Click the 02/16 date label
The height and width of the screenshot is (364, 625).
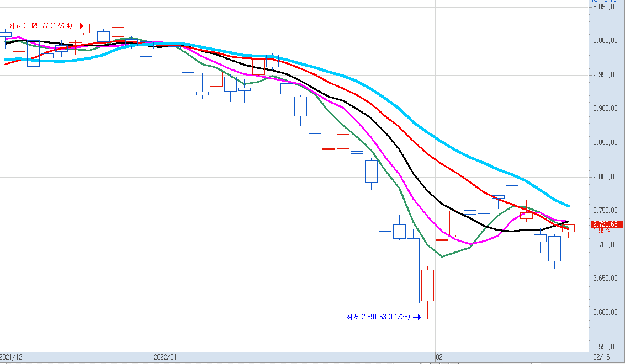(x=601, y=357)
